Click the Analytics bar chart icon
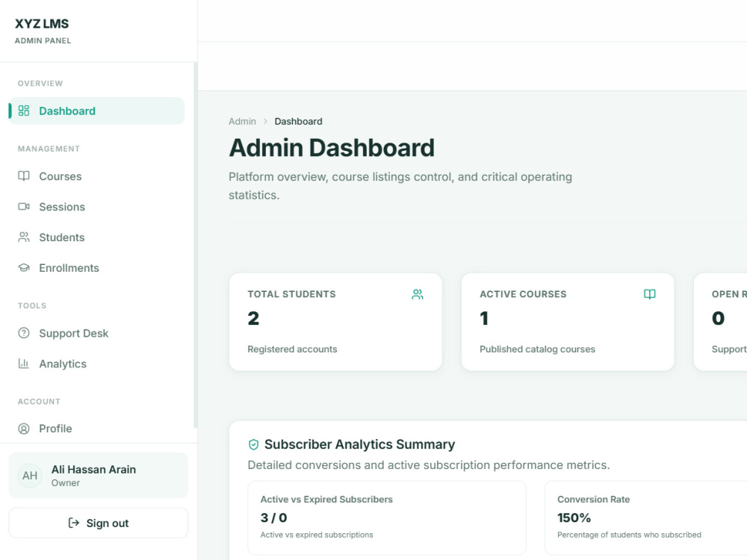The height and width of the screenshot is (560, 747). click(24, 364)
